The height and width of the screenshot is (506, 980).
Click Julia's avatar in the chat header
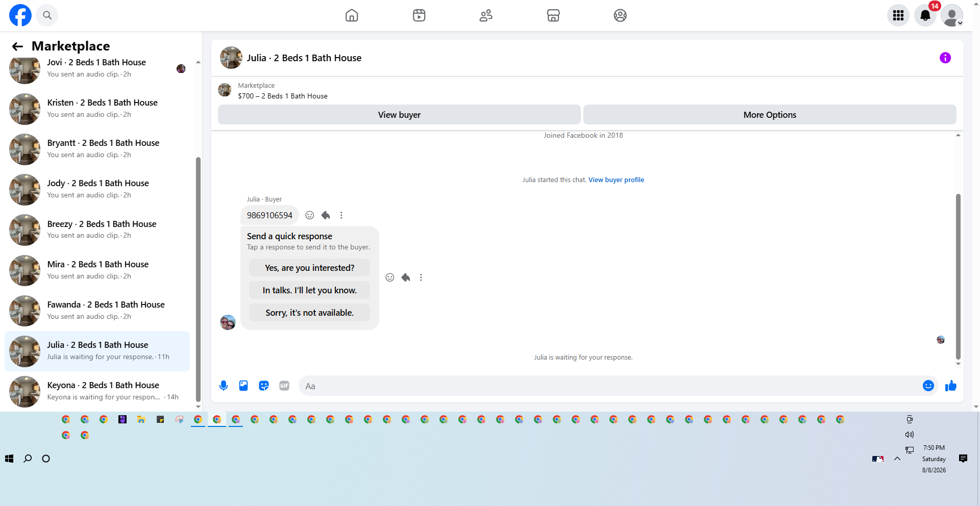[231, 58]
